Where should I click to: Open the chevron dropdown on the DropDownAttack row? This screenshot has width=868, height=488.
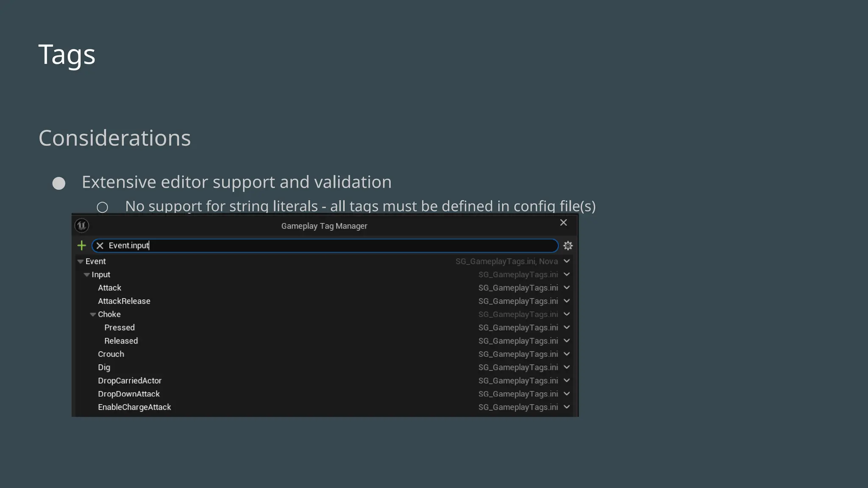567,394
